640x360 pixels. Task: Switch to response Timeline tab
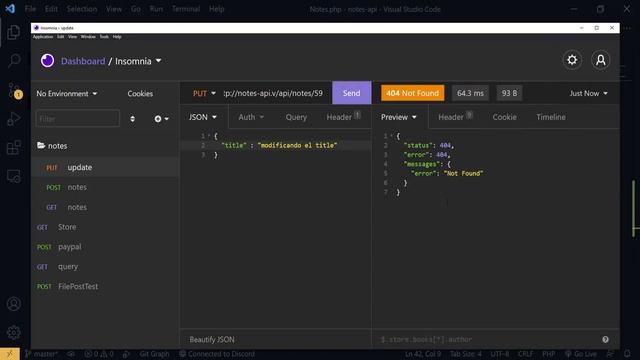click(551, 117)
